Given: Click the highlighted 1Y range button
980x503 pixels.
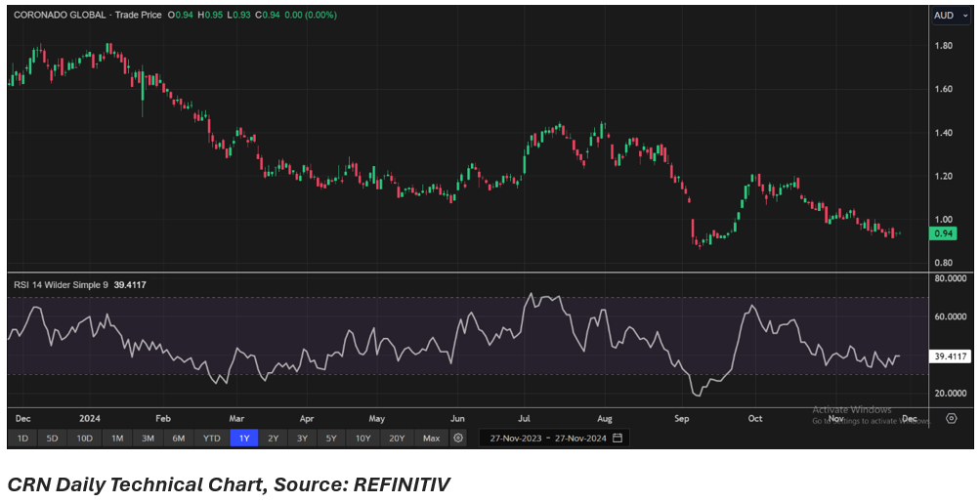Looking at the screenshot, I should 243,438.
